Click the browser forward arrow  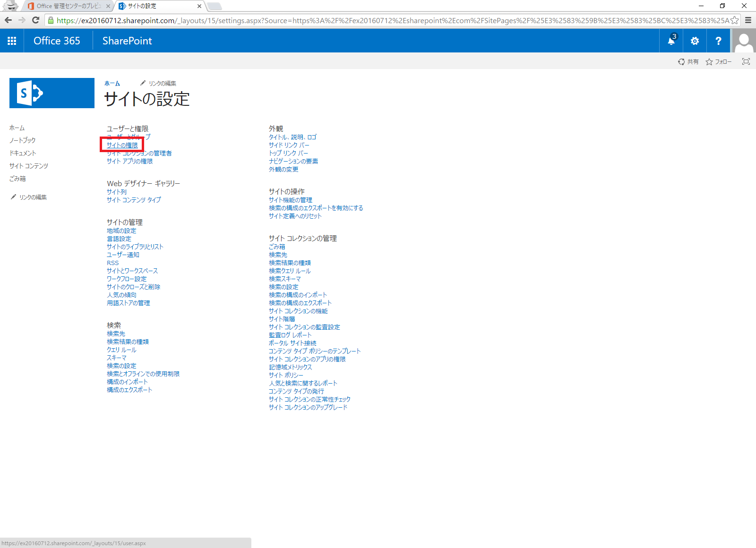coord(22,20)
